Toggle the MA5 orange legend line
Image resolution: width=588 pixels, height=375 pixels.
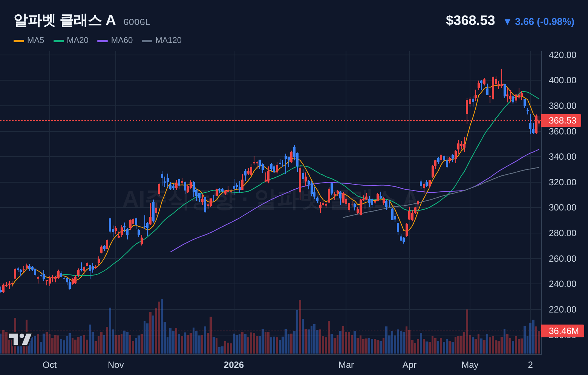(19, 41)
